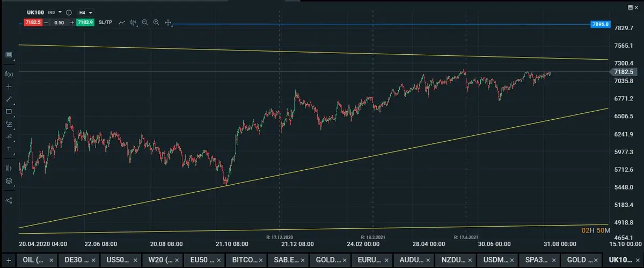Zoom out the chart with magnifier minus
644x268 pixels.
tap(145, 23)
